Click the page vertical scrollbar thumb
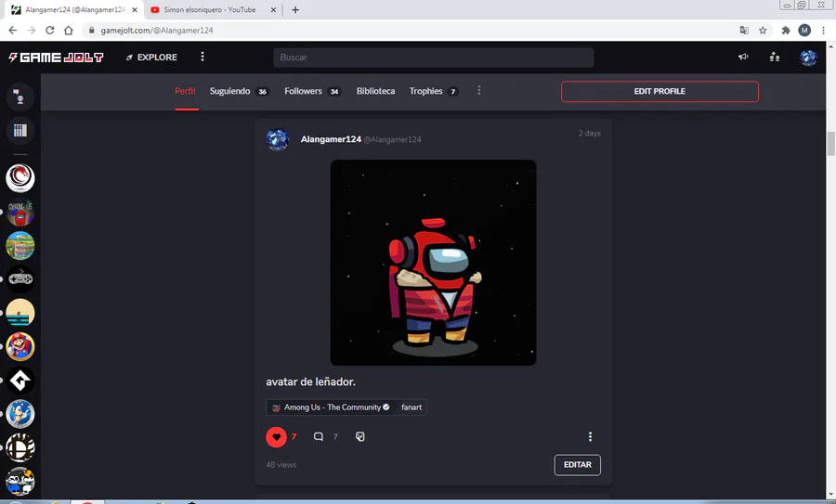This screenshot has width=836, height=504. [x=830, y=144]
